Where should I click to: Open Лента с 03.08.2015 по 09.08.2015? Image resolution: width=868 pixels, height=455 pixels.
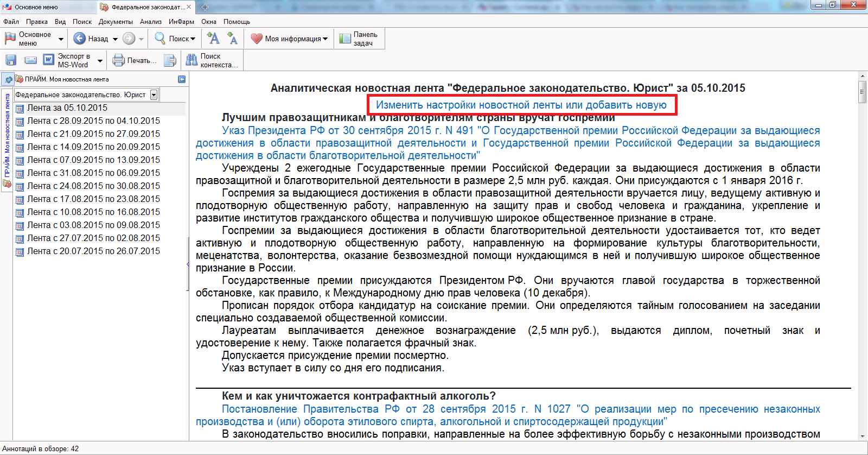[x=93, y=225]
